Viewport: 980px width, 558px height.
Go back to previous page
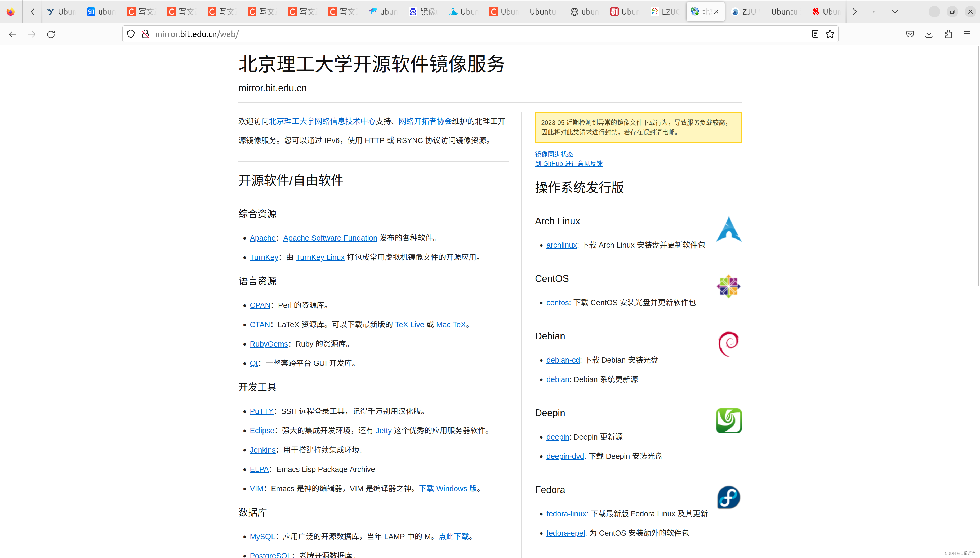(x=13, y=34)
